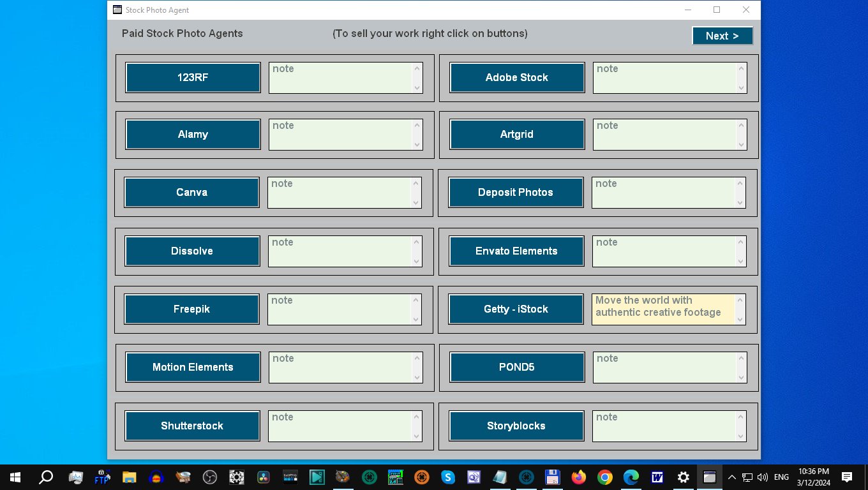This screenshot has width=868, height=490.
Task: Open the volume control tray icon
Action: coord(763,477)
